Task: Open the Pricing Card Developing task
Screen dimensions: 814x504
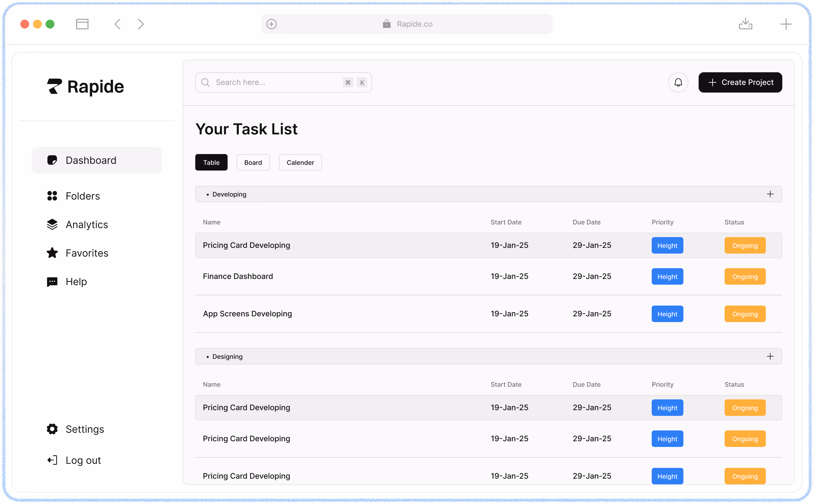Action: 246,245
